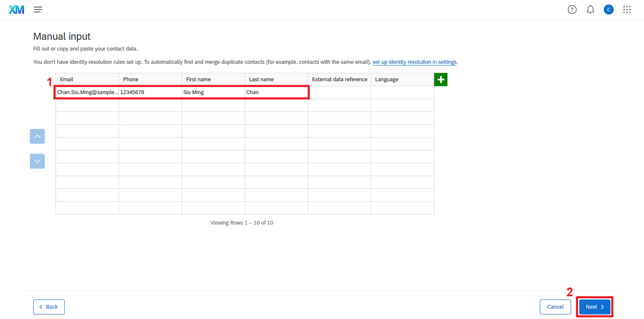The width and height of the screenshot is (644, 319).
Task: Open the help question mark icon
Action: [x=572, y=9]
